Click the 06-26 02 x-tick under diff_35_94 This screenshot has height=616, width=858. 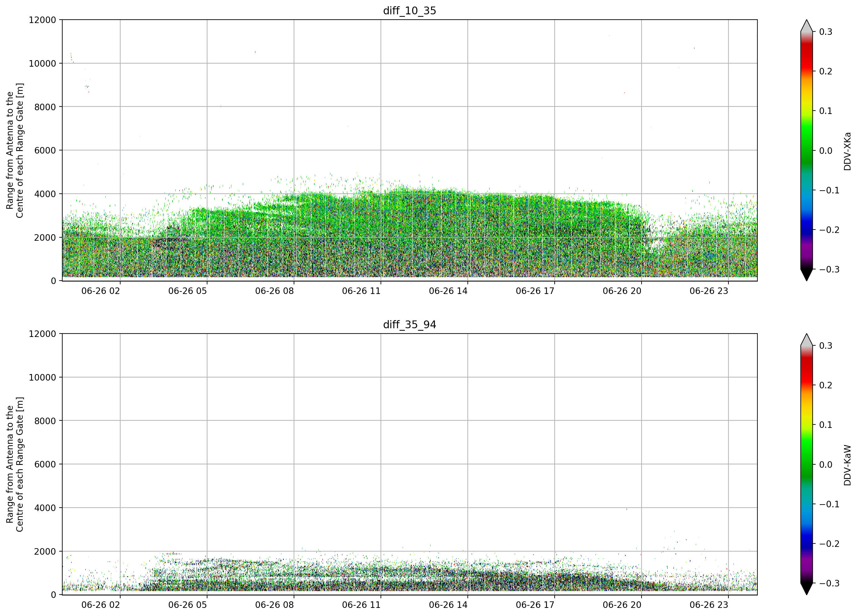[x=101, y=605]
